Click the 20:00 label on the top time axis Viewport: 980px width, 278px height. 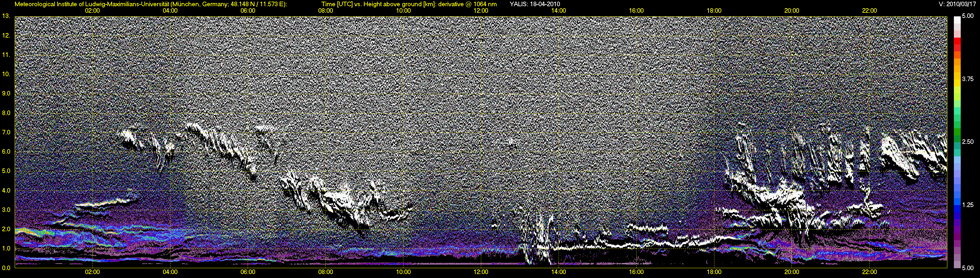pos(792,11)
